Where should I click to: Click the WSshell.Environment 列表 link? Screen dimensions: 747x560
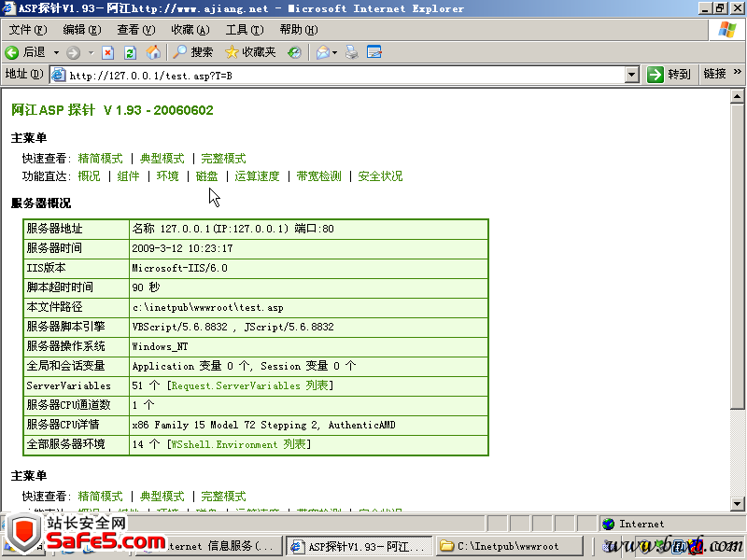coord(238,445)
